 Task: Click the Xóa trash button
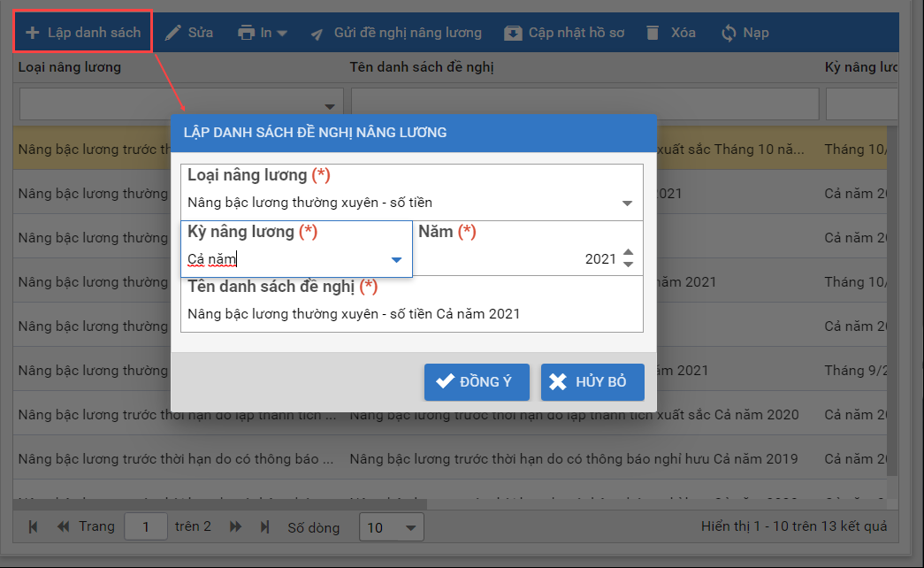click(670, 33)
